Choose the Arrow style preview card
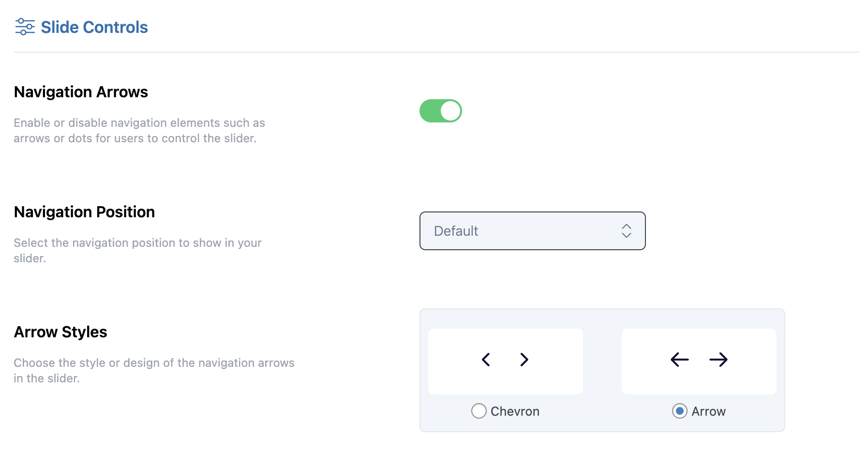Viewport: 868px width, 452px height. [x=699, y=362]
